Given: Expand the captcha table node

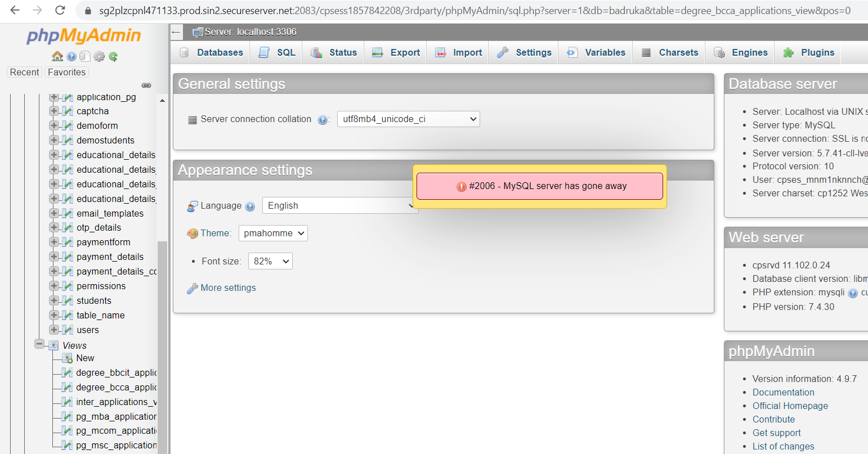Looking at the screenshot, I should point(54,111).
